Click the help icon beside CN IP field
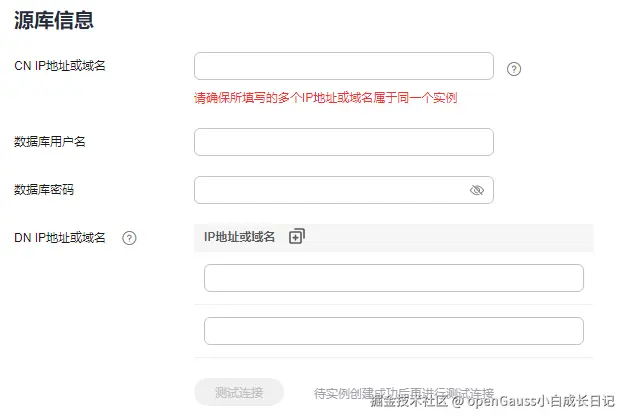This screenshot has height=420, width=626. coord(514,69)
